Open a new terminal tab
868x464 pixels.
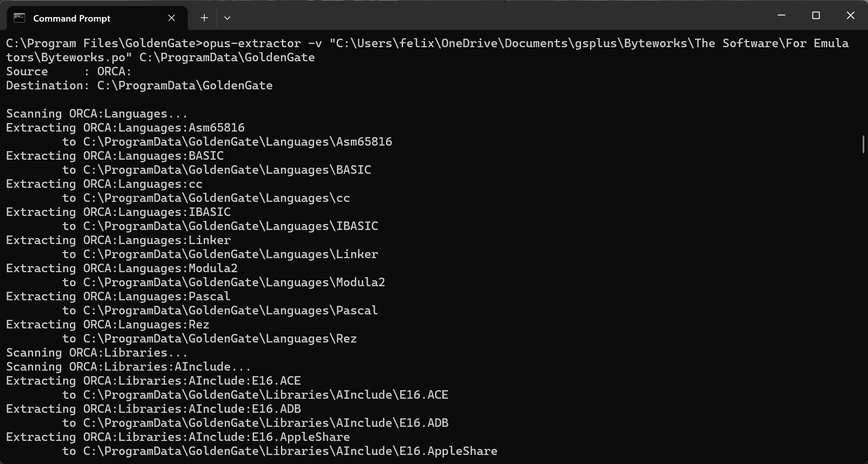pos(204,18)
